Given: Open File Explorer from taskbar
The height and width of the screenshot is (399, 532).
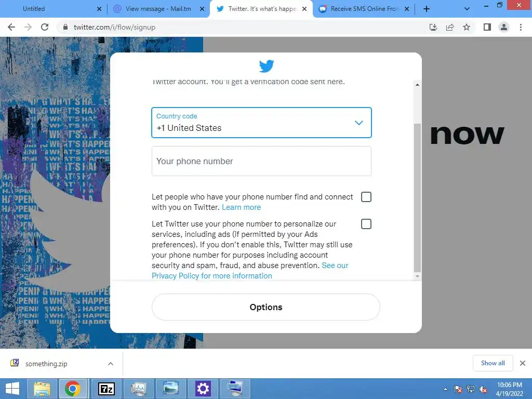Looking at the screenshot, I should (42, 389).
